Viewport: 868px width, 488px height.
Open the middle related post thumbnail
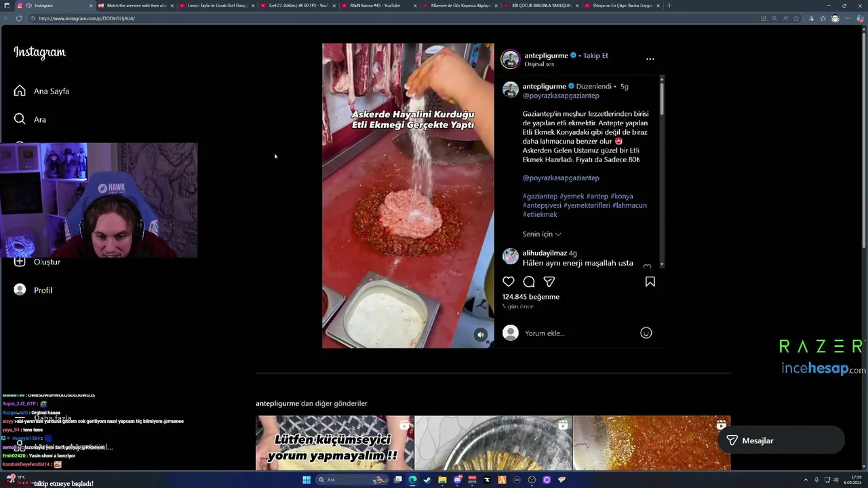(493, 443)
